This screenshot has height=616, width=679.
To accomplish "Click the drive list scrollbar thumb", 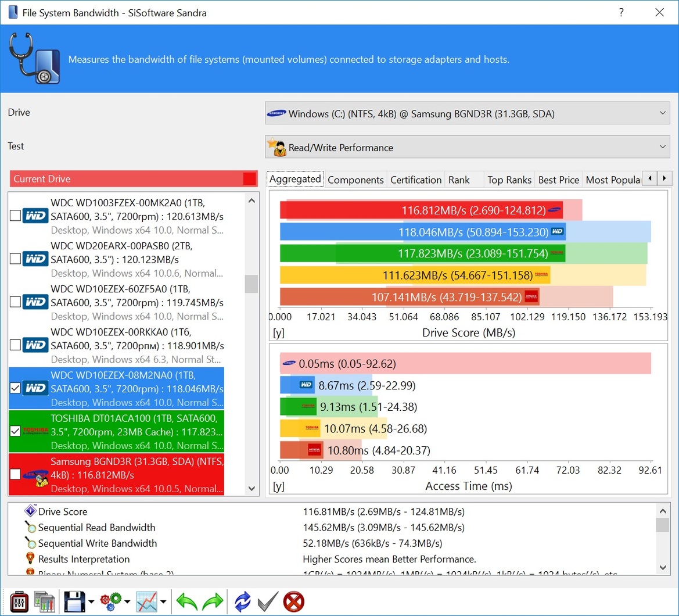I will point(252,284).
